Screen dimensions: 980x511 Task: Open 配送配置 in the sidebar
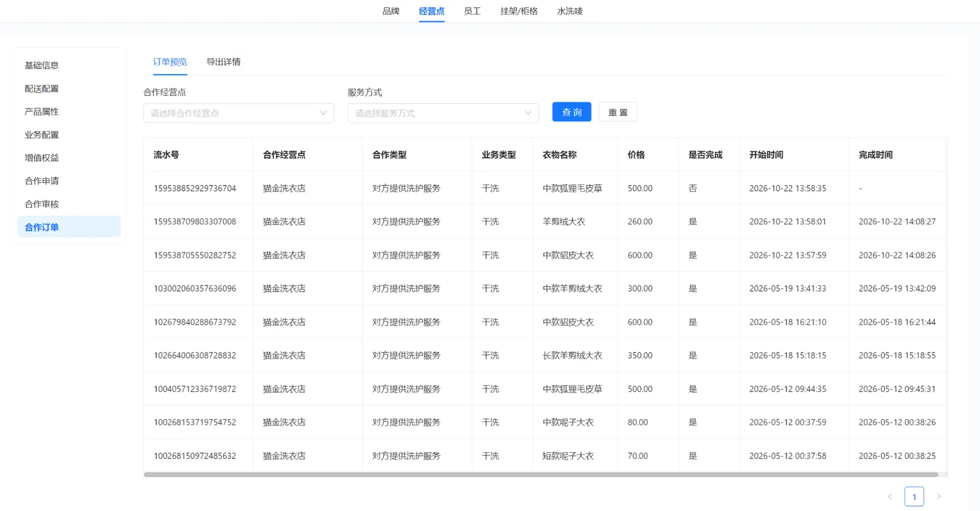coord(69,89)
